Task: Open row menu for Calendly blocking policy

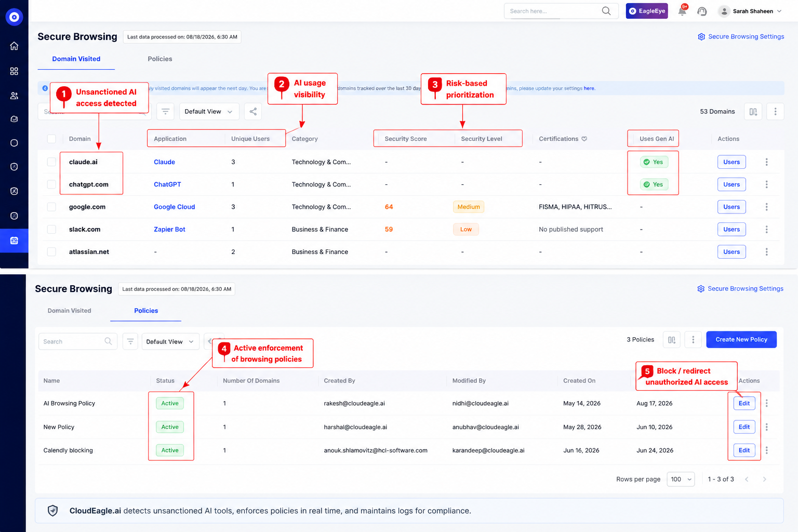Action: click(766, 450)
